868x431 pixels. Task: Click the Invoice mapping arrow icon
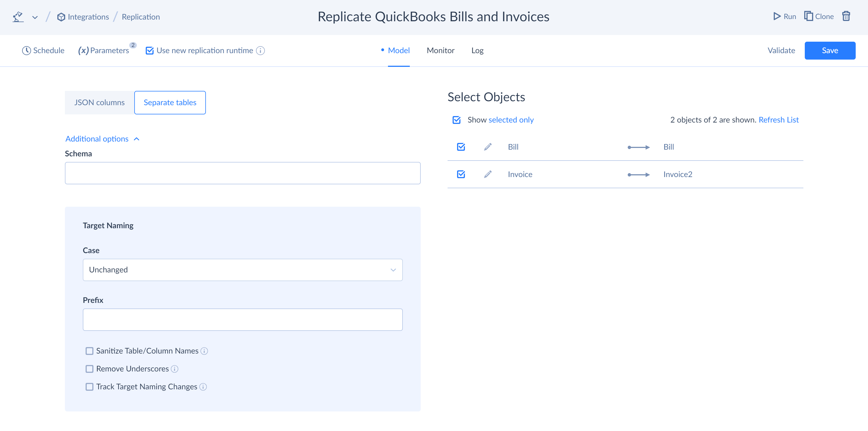(x=639, y=175)
